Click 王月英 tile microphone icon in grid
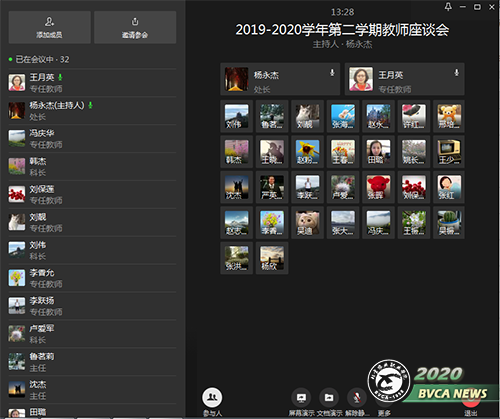 tap(457, 72)
